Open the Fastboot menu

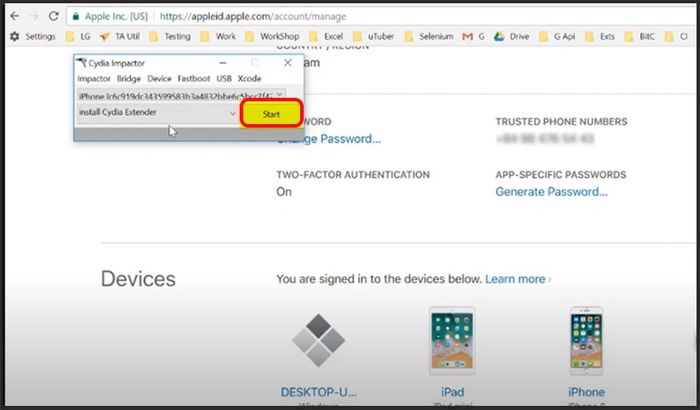coord(194,79)
